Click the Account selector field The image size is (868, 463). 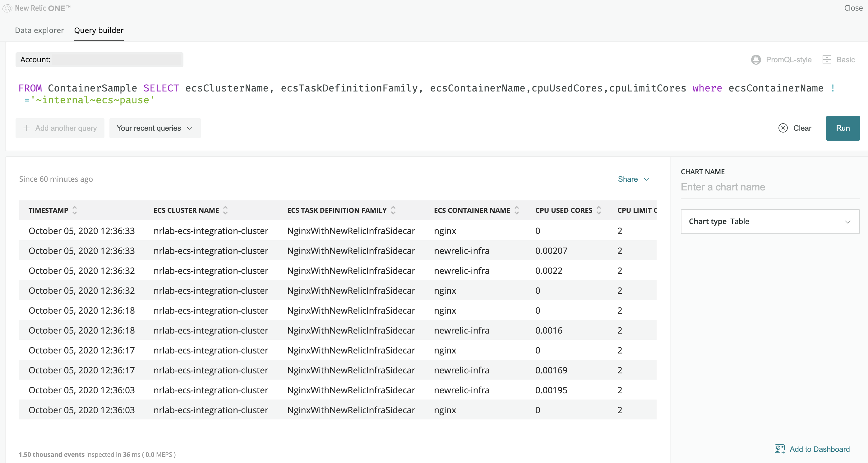[x=99, y=60]
